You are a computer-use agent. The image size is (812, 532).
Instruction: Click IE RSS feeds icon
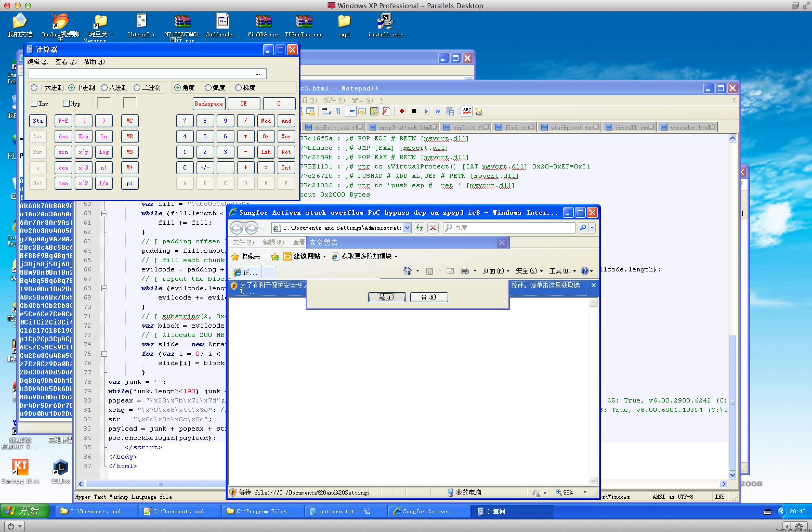(x=429, y=271)
